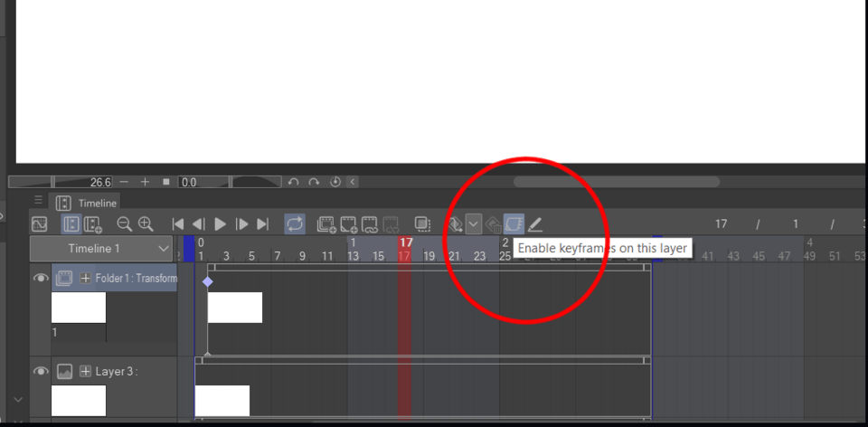Create a new timeline with the plus icon
The height and width of the screenshot is (427, 868).
point(93,224)
